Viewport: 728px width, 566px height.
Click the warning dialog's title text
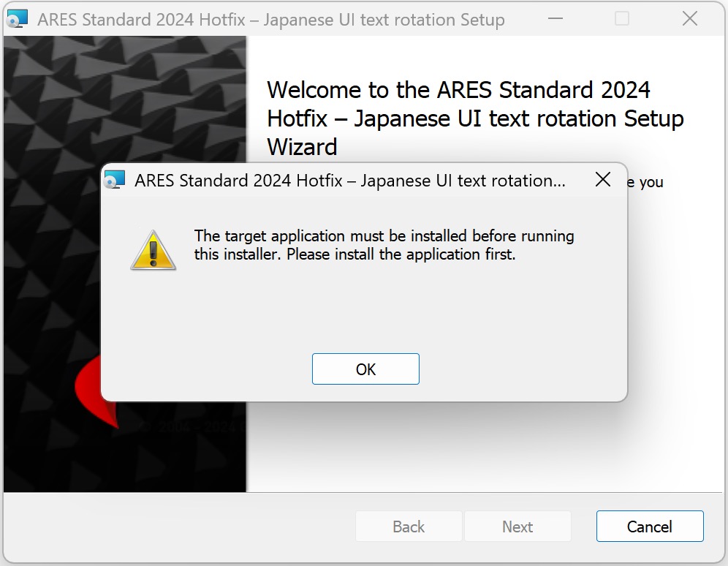tap(350, 180)
